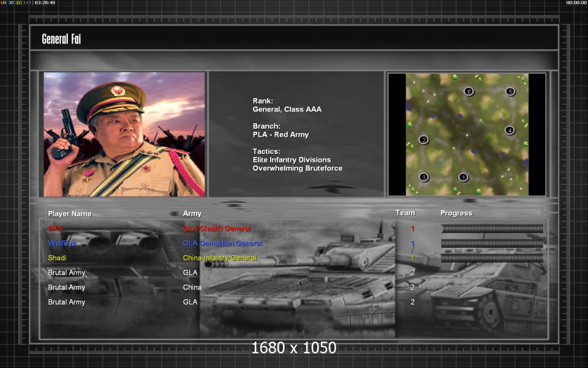The height and width of the screenshot is (368, 588).
Task: Click start position marker 1 on minimap
Action: (463, 177)
